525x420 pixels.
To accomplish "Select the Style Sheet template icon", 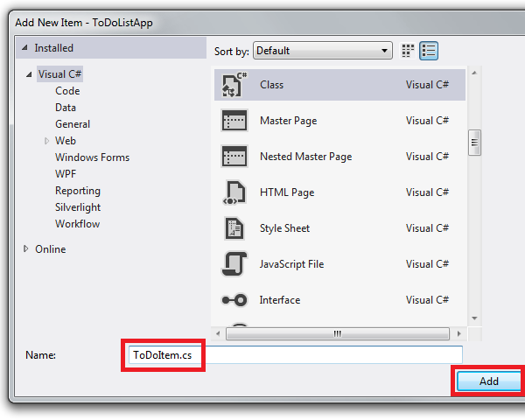I will [x=234, y=228].
